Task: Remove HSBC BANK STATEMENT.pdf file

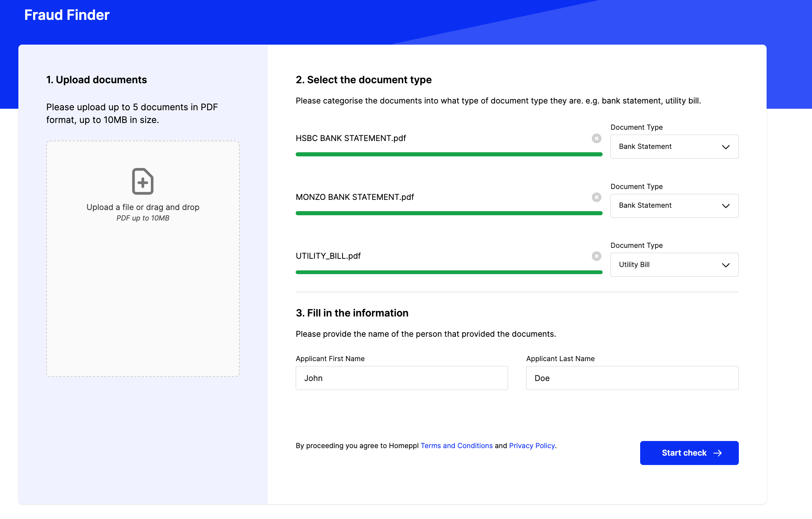Action: coord(597,138)
